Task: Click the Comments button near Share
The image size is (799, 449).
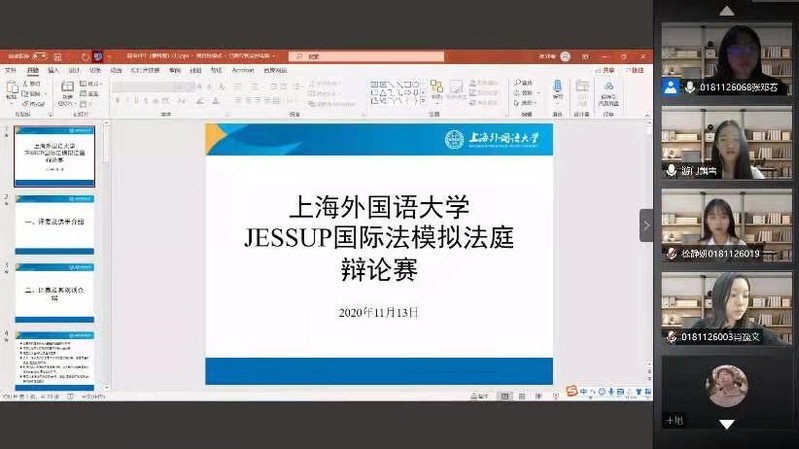Action: point(635,70)
